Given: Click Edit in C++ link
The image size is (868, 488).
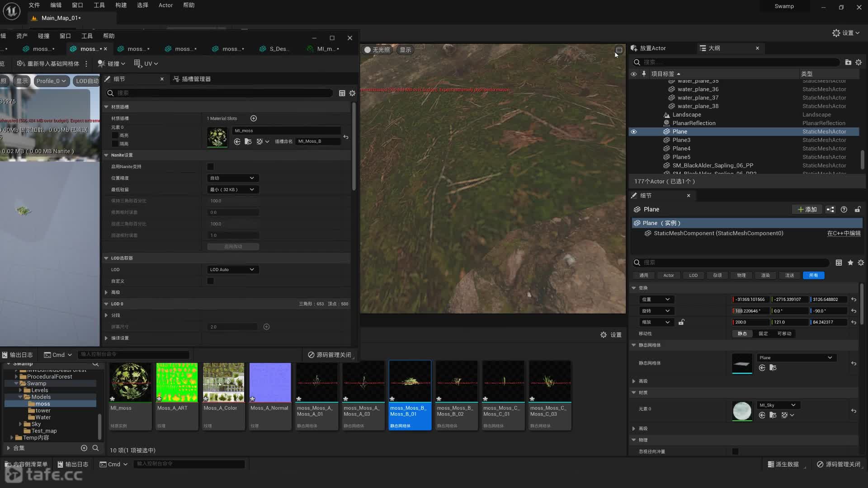Looking at the screenshot, I should point(844,234).
